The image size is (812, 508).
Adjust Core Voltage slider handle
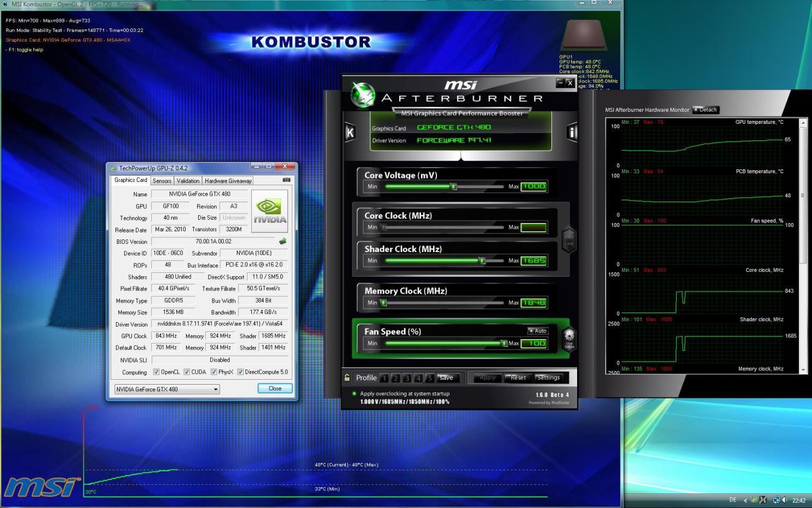click(x=453, y=186)
